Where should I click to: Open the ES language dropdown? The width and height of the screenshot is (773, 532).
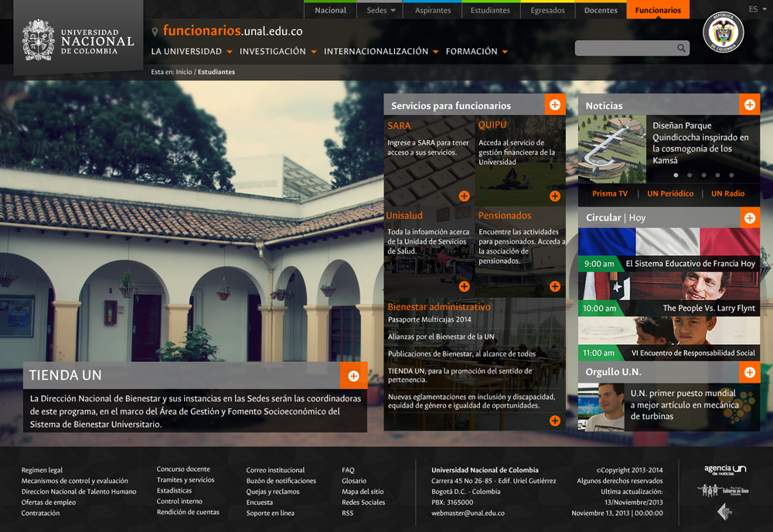click(757, 9)
